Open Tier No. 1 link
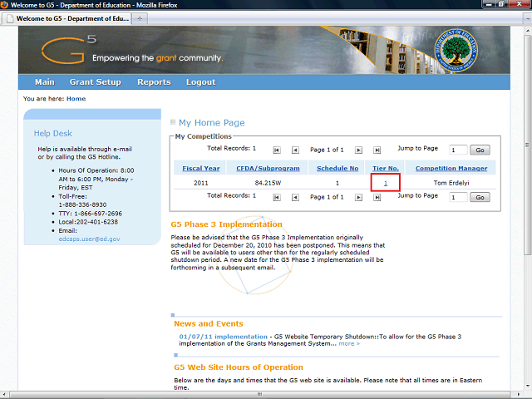This screenshot has width=532, height=399. pos(386,183)
